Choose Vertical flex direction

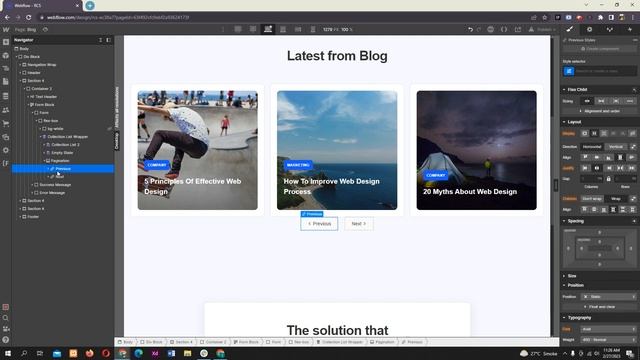pos(616,147)
